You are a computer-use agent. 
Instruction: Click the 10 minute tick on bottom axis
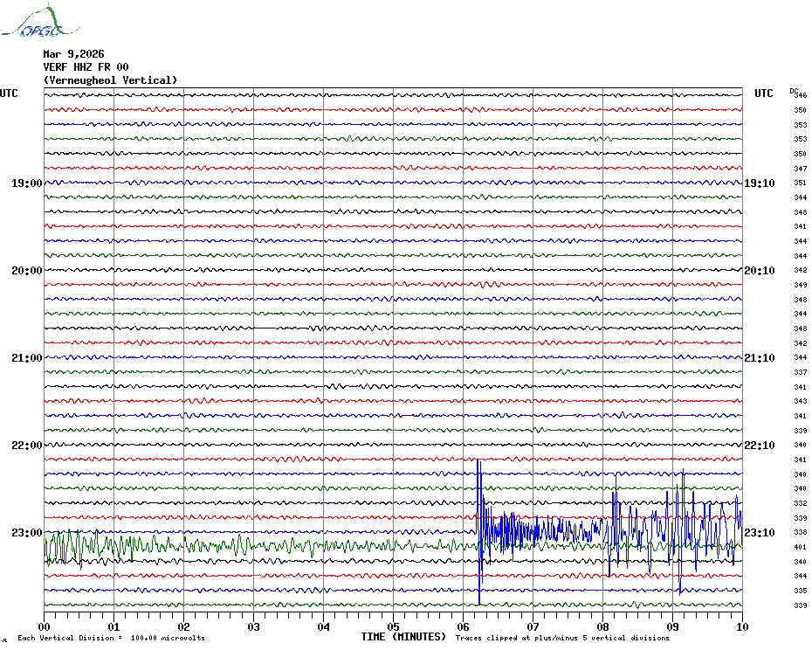click(x=741, y=626)
